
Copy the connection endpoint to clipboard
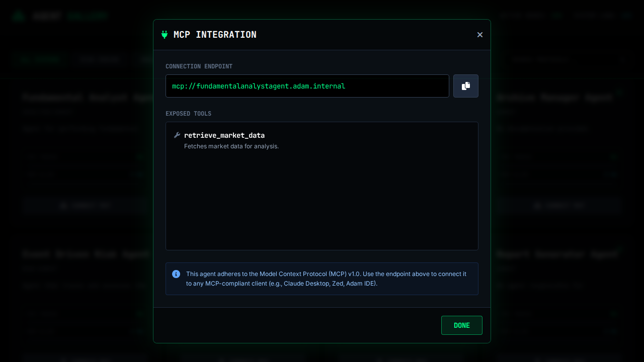pos(466,86)
